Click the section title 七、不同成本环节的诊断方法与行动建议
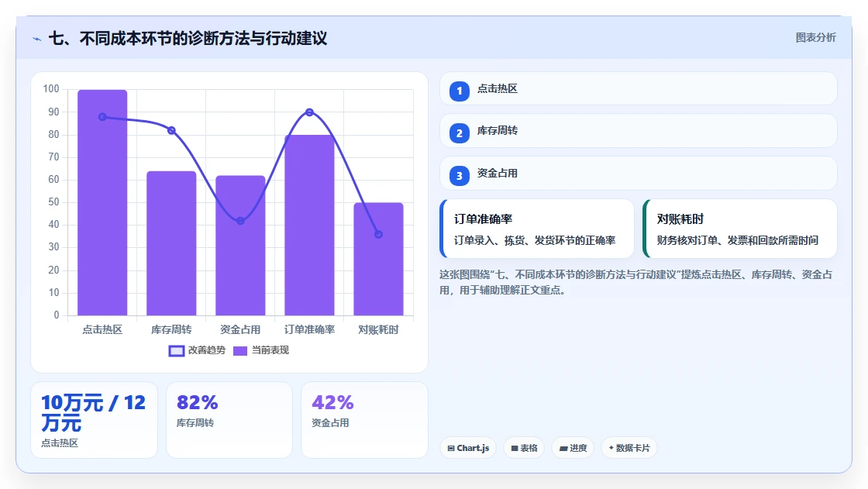The height and width of the screenshot is (489, 868). (x=188, y=38)
